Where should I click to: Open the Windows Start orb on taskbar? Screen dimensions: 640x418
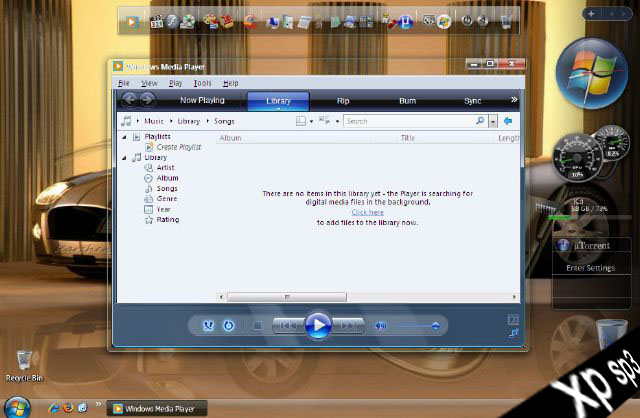(18, 407)
